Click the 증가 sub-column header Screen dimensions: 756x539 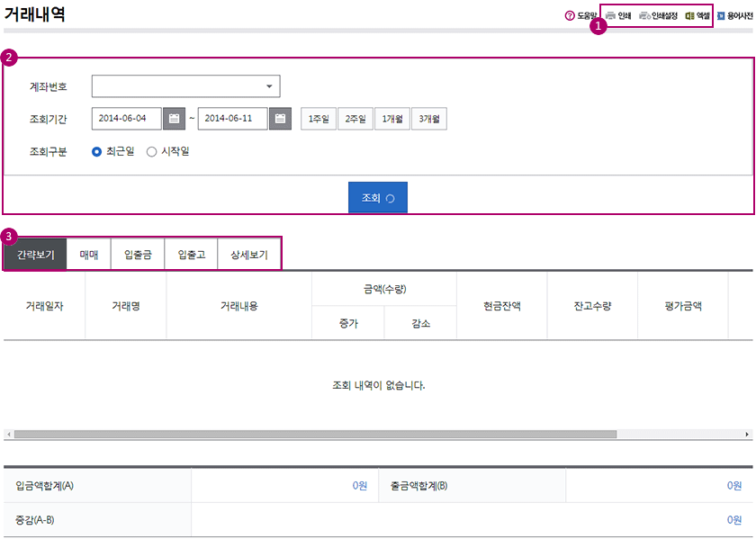pos(348,323)
